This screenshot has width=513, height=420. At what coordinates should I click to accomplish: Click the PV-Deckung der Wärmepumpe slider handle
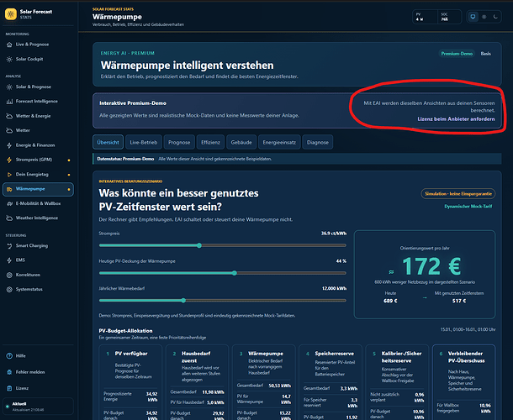point(235,273)
